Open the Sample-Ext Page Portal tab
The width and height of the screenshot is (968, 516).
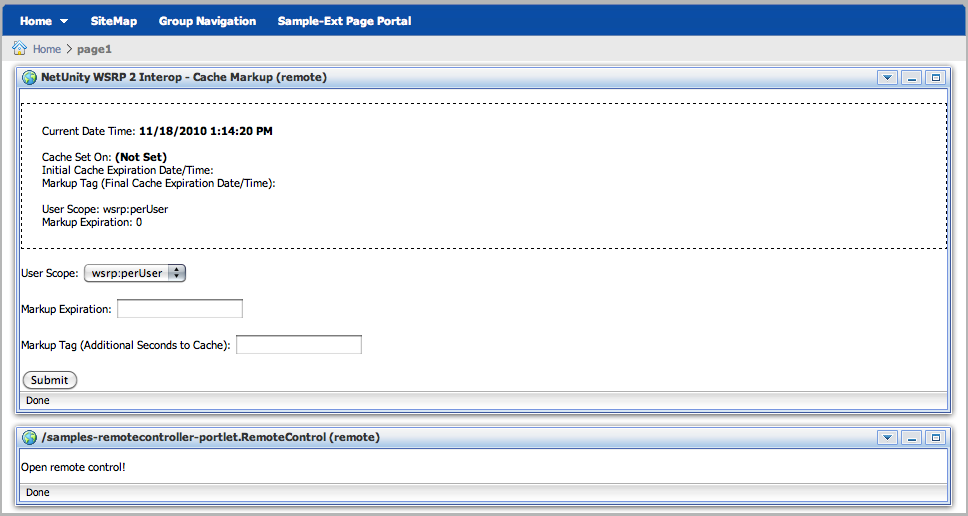click(344, 21)
